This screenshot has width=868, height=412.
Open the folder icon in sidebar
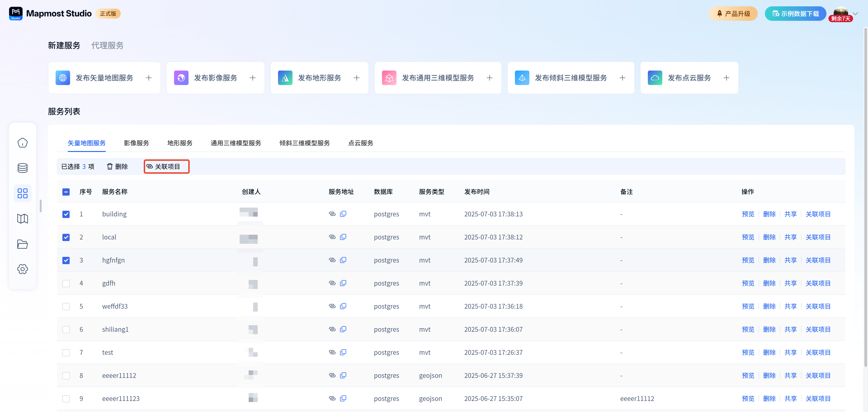(x=23, y=244)
